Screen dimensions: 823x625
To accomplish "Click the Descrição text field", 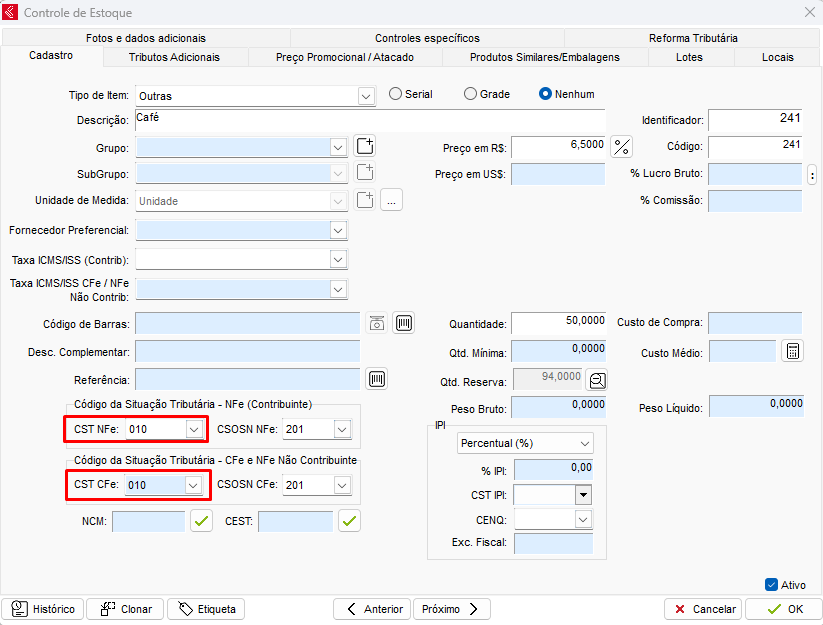I will [370, 120].
